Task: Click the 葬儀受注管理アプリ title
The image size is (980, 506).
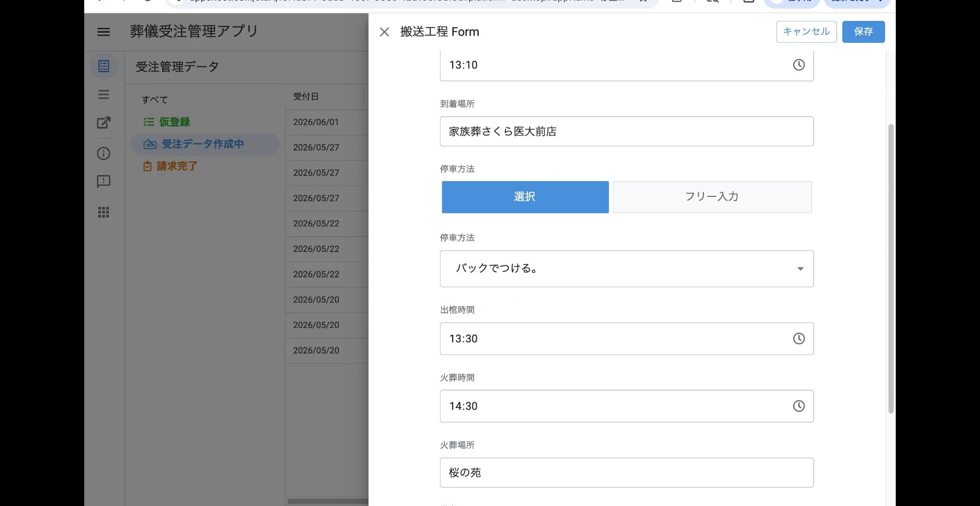Action: (x=194, y=32)
